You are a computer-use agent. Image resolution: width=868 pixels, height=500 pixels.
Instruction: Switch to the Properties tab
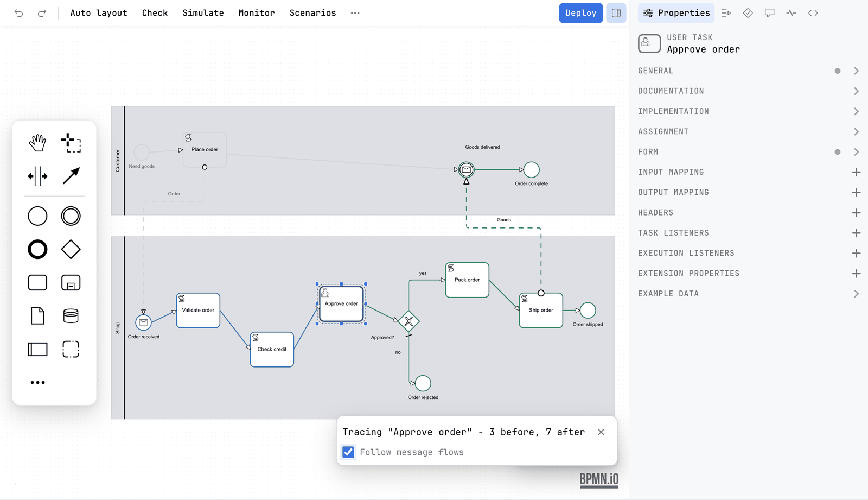(x=676, y=13)
